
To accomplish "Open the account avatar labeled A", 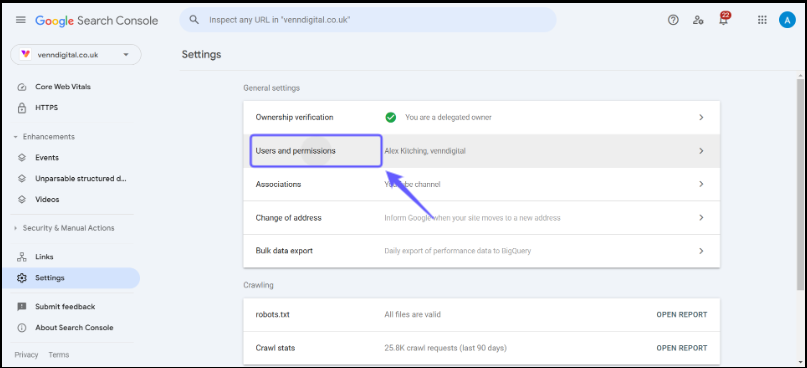I will click(x=787, y=20).
